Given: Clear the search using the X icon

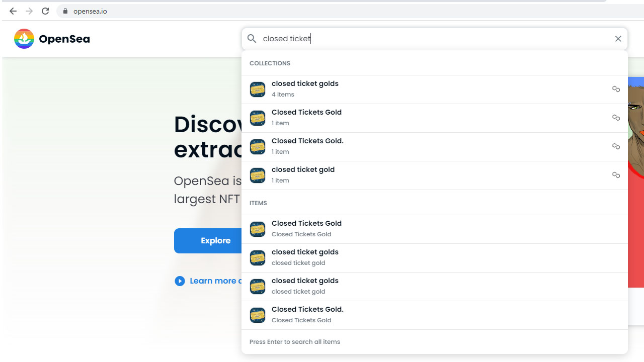Looking at the screenshot, I should tap(618, 38).
